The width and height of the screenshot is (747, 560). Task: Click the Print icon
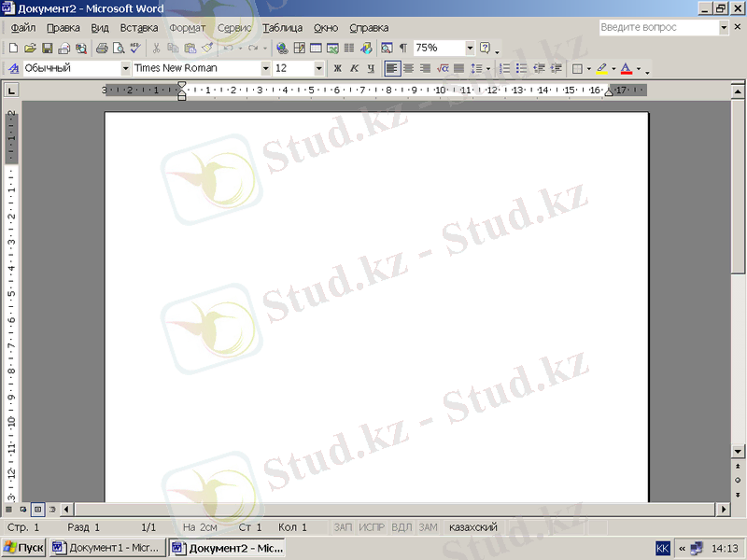102,49
